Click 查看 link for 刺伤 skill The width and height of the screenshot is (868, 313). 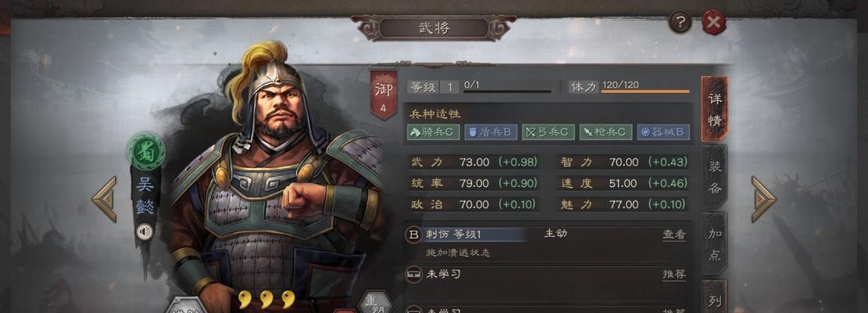coord(674,234)
